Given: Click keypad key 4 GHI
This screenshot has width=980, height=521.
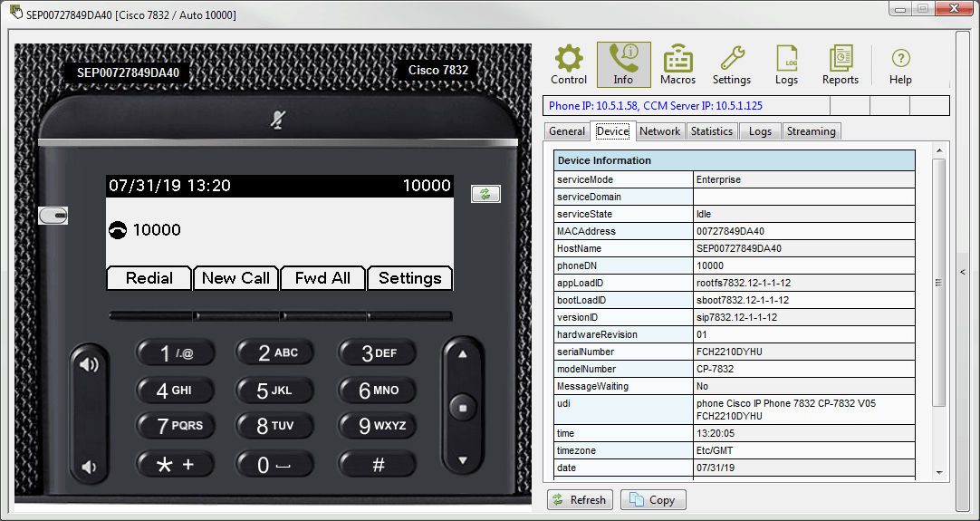Looking at the screenshot, I should point(175,391).
